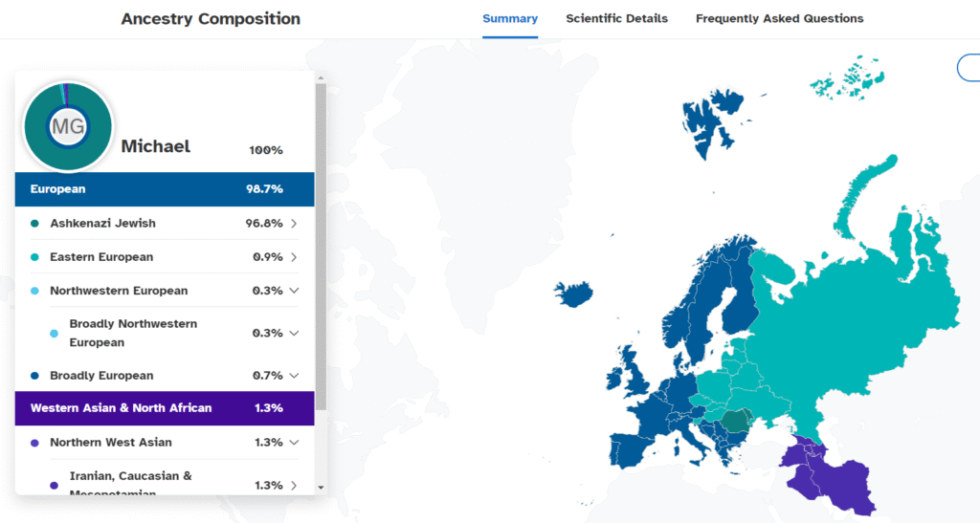This screenshot has height=523, width=980.
Task: Click the Broadly European dark blue dot
Action: (x=35, y=376)
